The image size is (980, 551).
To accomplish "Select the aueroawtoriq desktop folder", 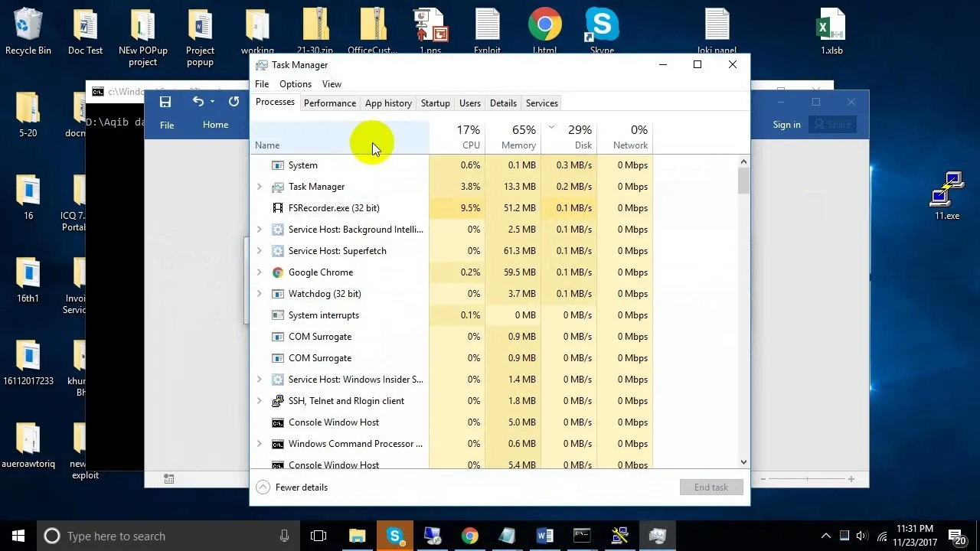I will 28,445.
